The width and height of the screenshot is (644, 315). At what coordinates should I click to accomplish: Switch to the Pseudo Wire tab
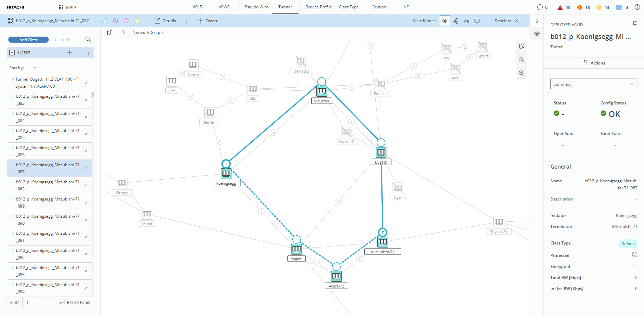[256, 7]
